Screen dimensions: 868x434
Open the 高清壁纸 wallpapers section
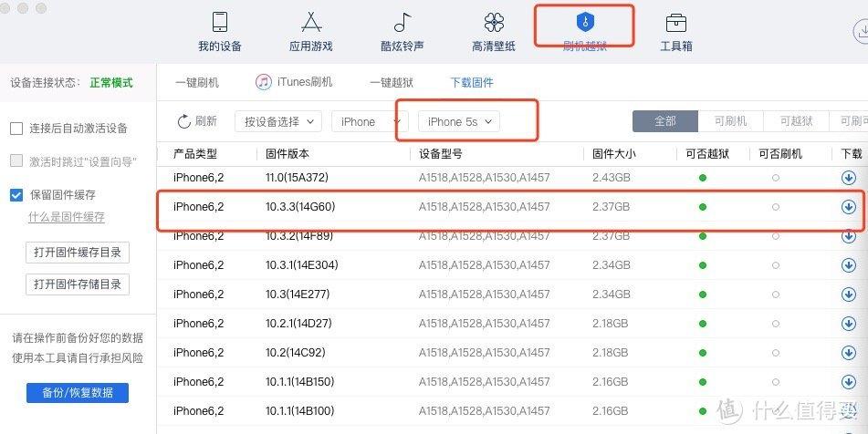(x=494, y=32)
